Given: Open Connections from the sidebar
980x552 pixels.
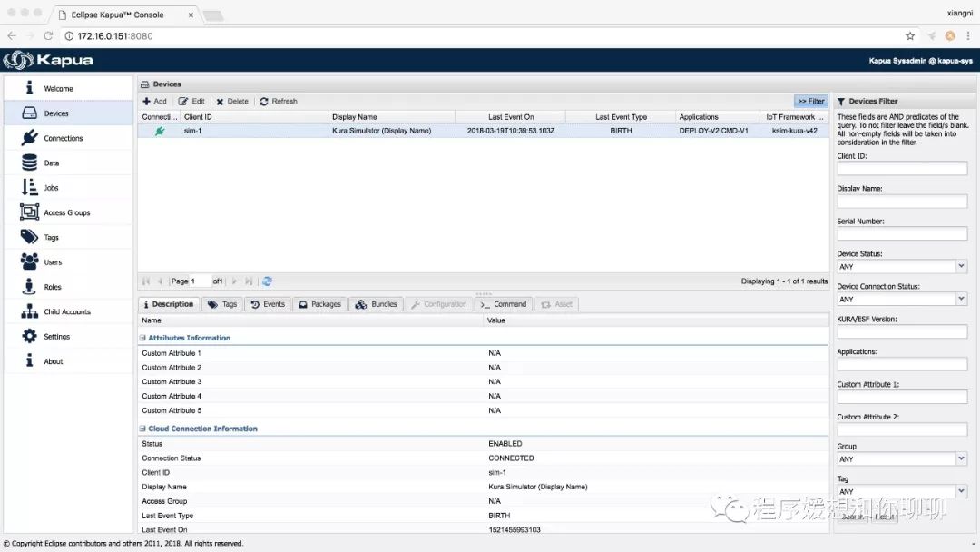Looking at the screenshot, I should pyautogui.click(x=68, y=138).
